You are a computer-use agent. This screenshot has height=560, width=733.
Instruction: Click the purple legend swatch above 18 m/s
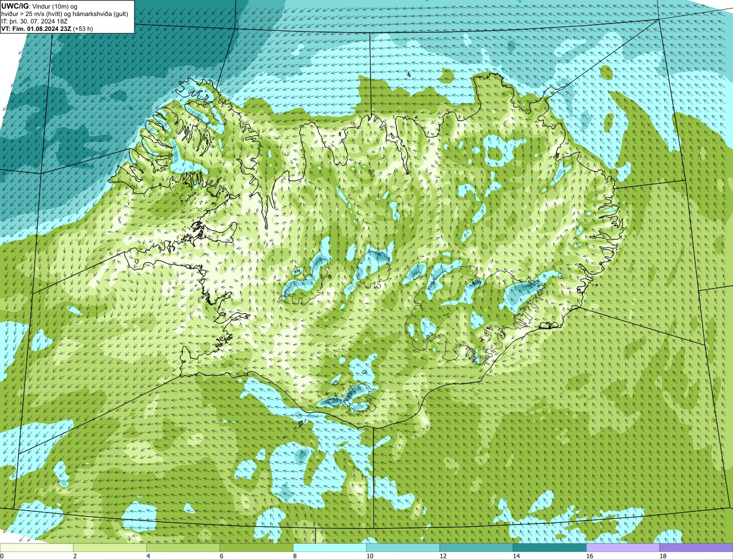pos(696,547)
